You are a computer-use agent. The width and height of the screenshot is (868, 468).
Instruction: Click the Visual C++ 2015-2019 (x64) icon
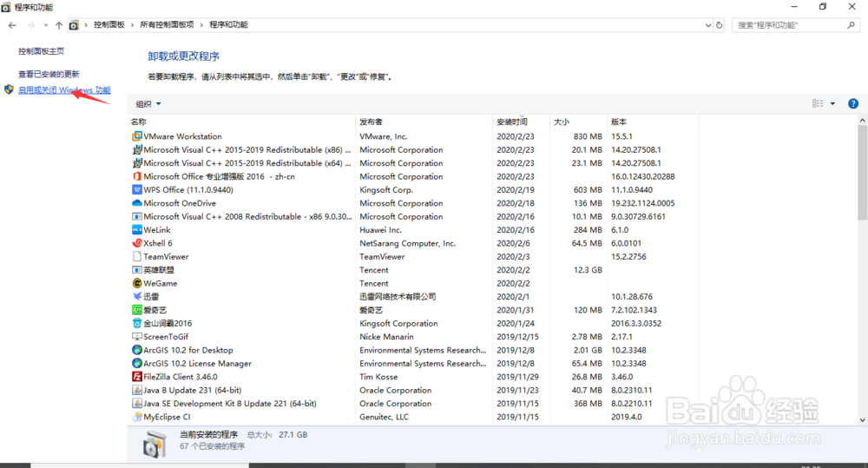point(137,163)
